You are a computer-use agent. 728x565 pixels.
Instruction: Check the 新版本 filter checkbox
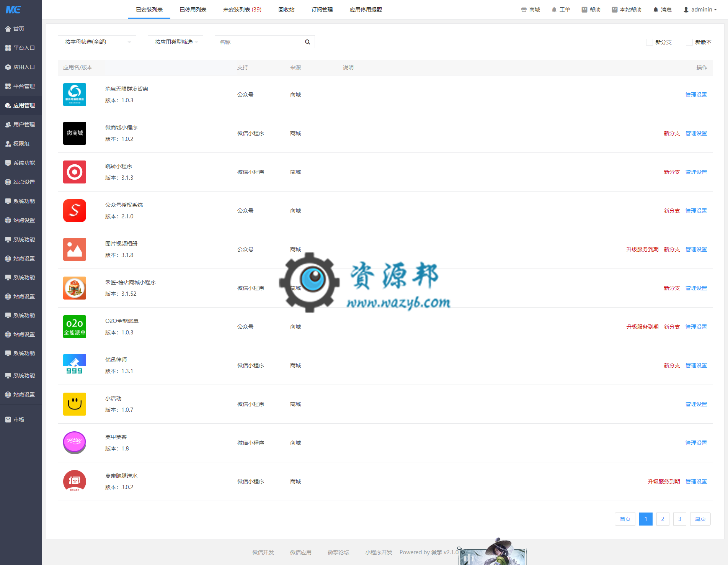(689, 42)
